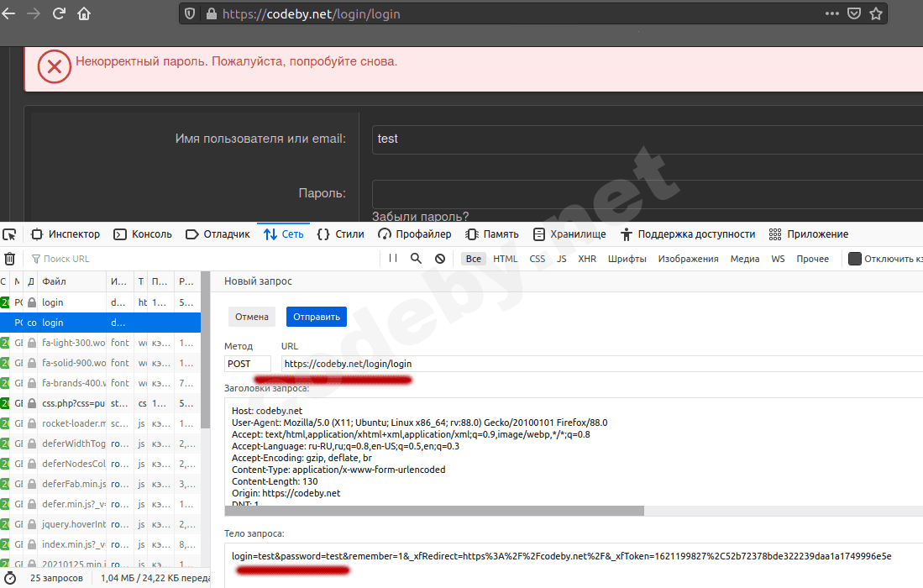Filter requests by CSS
The height and width of the screenshot is (588, 923).
(x=537, y=259)
